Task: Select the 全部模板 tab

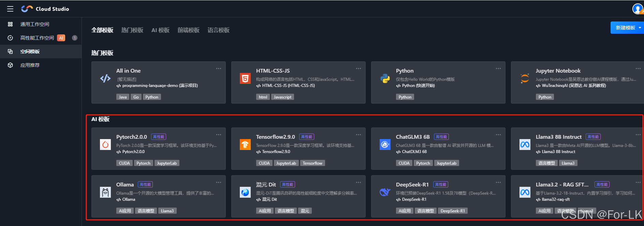Action: pos(102,30)
